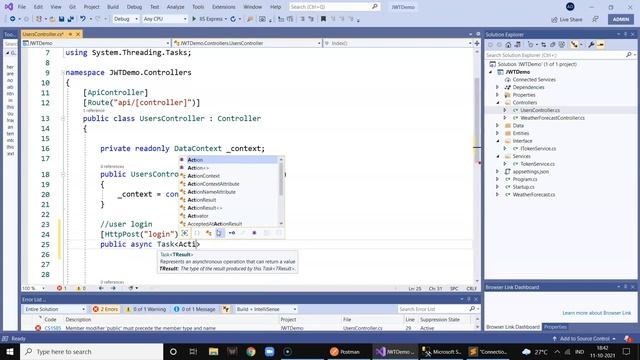The image size is (640, 360).
Task: Open Postman from the taskbar
Action: pyautogui.click(x=345, y=352)
